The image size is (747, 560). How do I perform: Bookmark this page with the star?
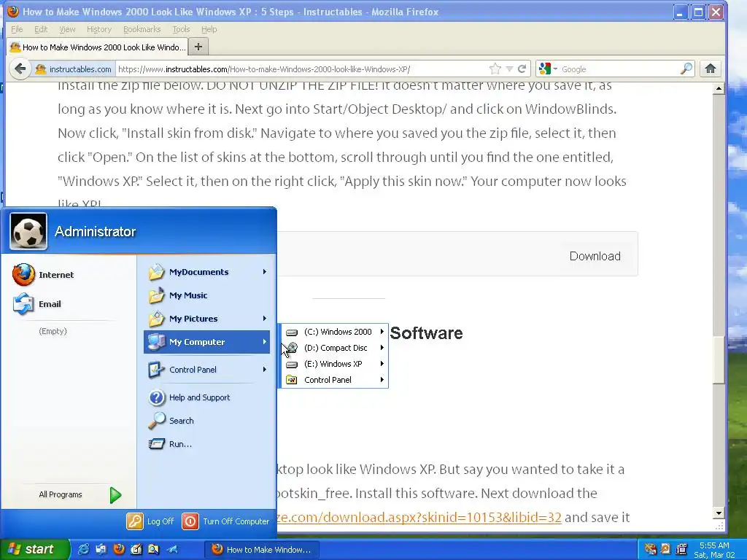(495, 69)
